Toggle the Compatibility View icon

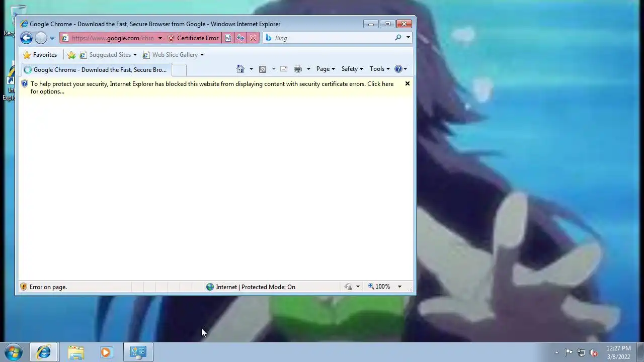(228, 38)
